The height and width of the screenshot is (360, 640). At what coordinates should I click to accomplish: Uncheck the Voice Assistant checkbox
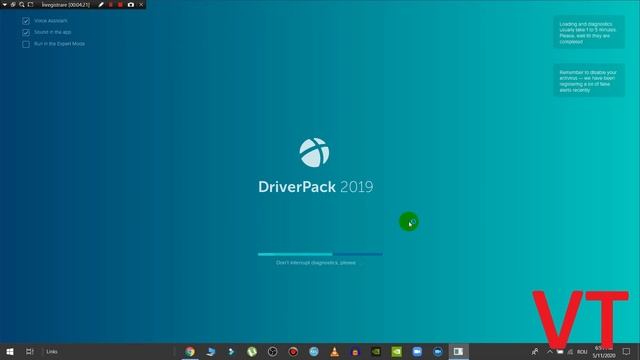(26, 21)
